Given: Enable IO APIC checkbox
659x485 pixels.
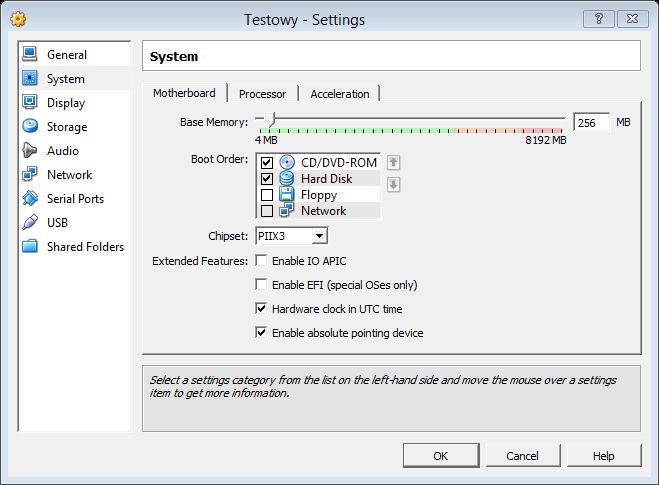Looking at the screenshot, I should pos(261,261).
